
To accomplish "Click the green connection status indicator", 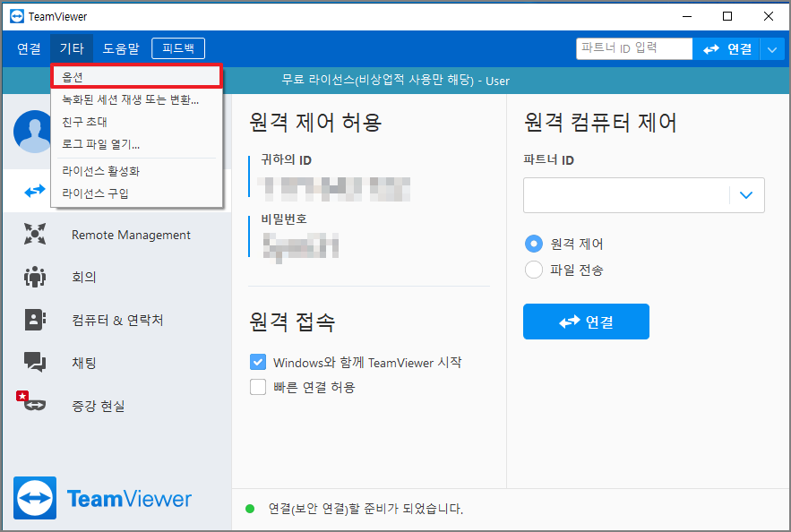I will point(250,509).
